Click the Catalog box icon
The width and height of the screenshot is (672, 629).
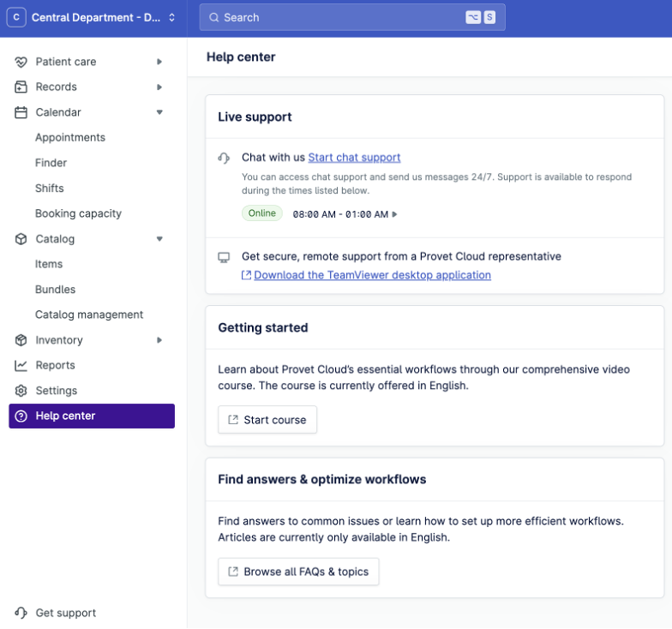click(x=21, y=239)
